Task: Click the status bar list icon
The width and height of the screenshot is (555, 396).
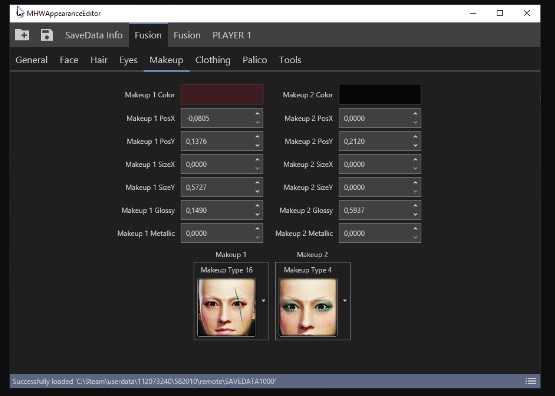Action: [531, 381]
